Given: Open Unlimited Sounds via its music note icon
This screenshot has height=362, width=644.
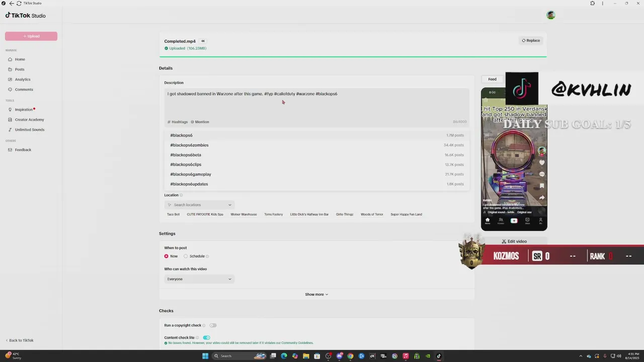Looking at the screenshot, I should tap(10, 130).
